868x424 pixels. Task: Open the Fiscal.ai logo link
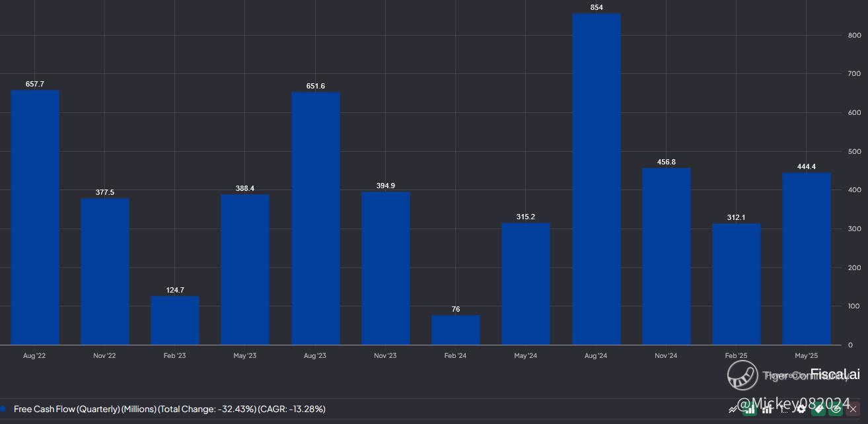coord(835,375)
